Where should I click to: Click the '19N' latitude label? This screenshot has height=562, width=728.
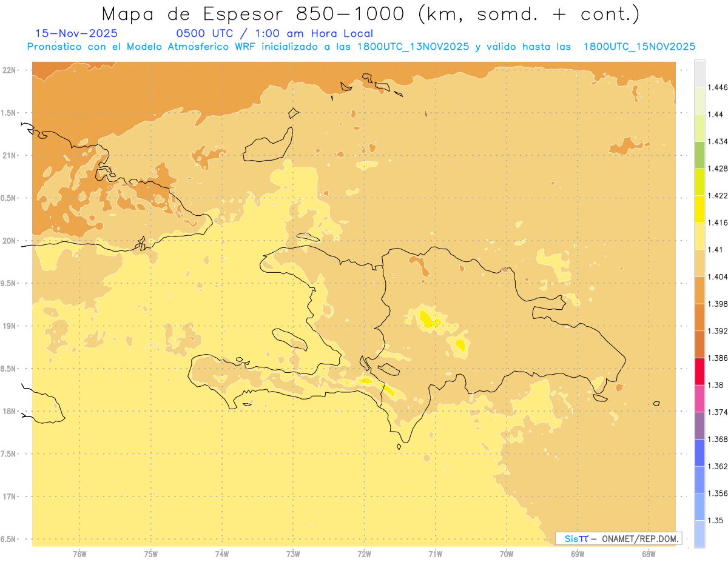(x=10, y=326)
